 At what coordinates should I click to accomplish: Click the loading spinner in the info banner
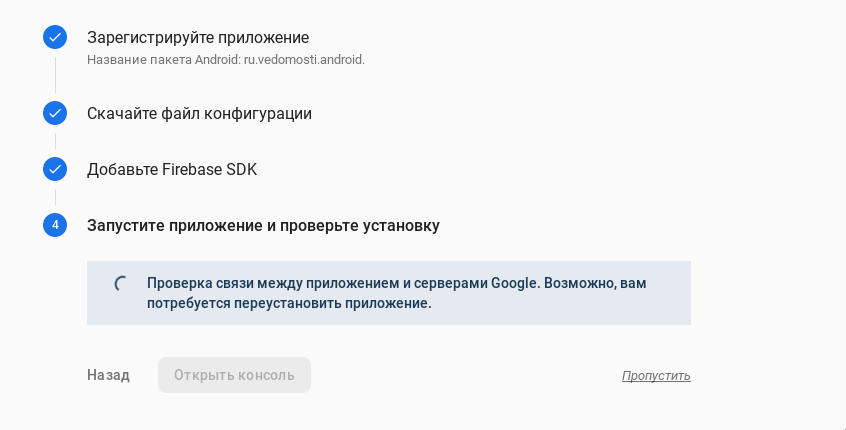tap(122, 284)
